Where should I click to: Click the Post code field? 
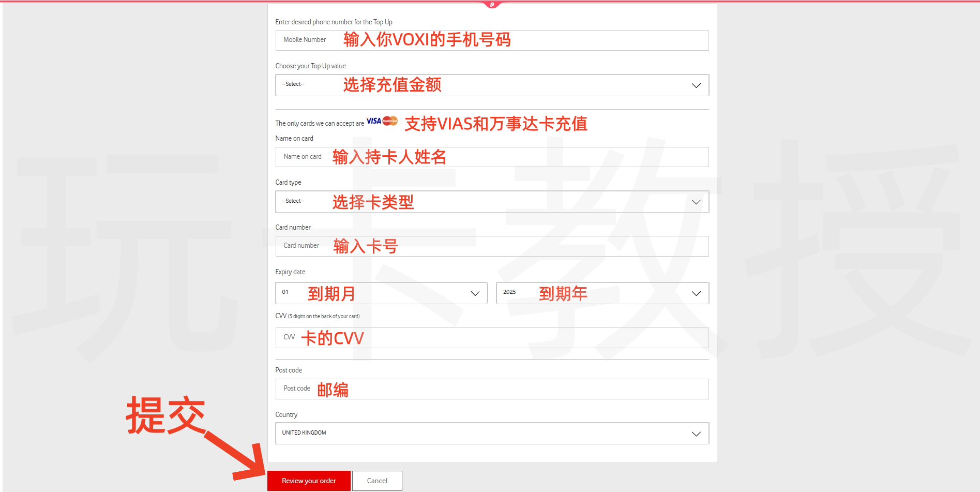491,389
